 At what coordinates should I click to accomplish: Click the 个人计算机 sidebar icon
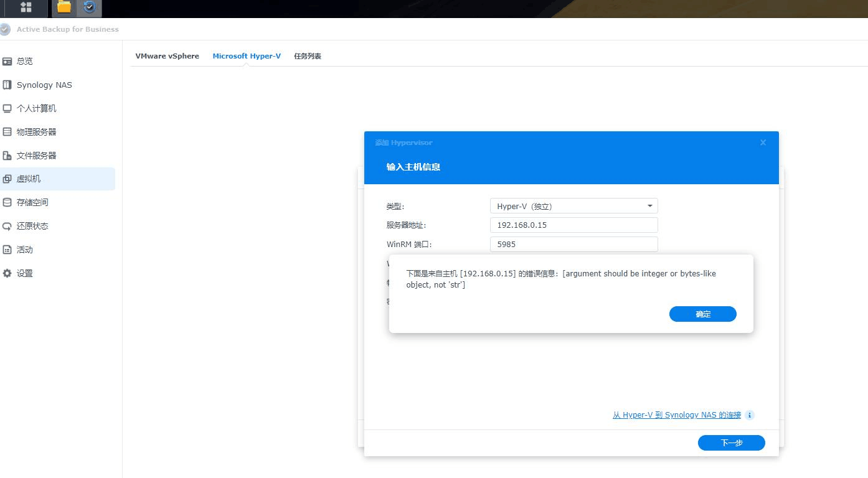[7, 108]
